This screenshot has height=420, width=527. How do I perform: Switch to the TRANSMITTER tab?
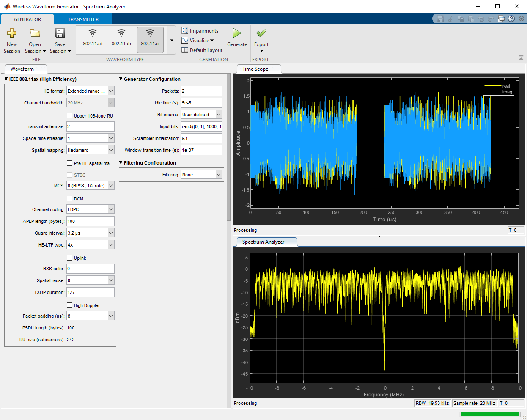[x=83, y=19]
